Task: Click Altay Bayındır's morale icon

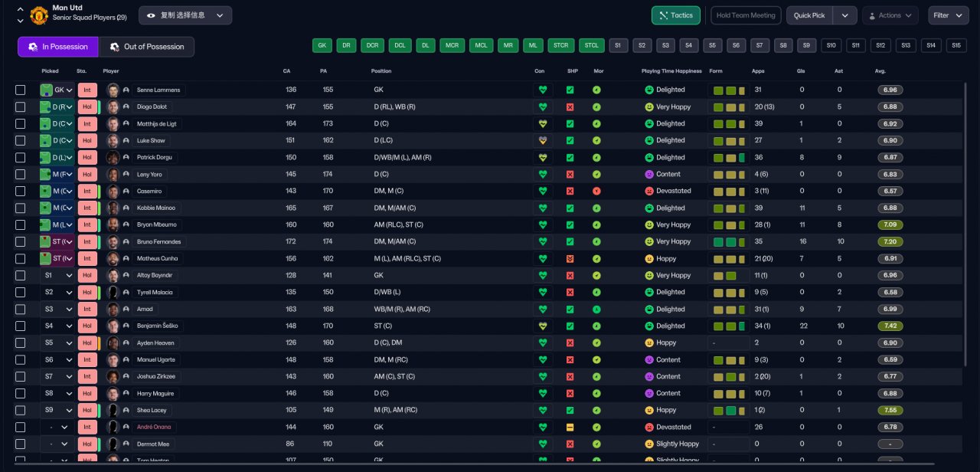Action: point(596,275)
